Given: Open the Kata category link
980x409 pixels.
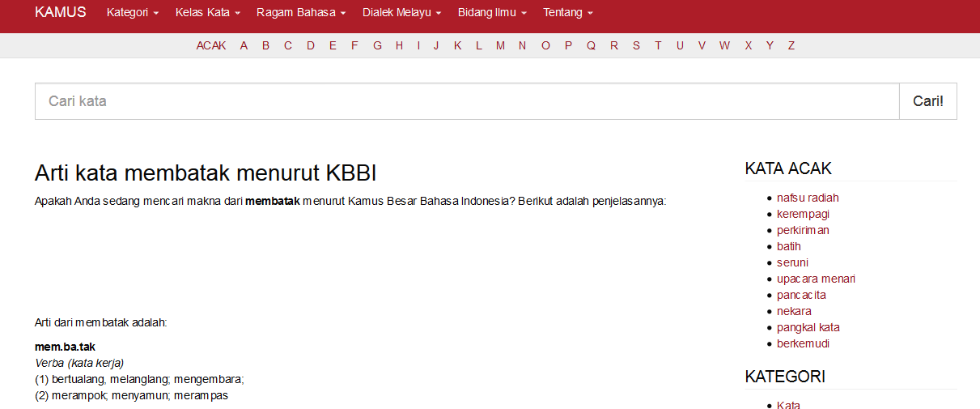Looking at the screenshot, I should pyautogui.click(x=788, y=404).
